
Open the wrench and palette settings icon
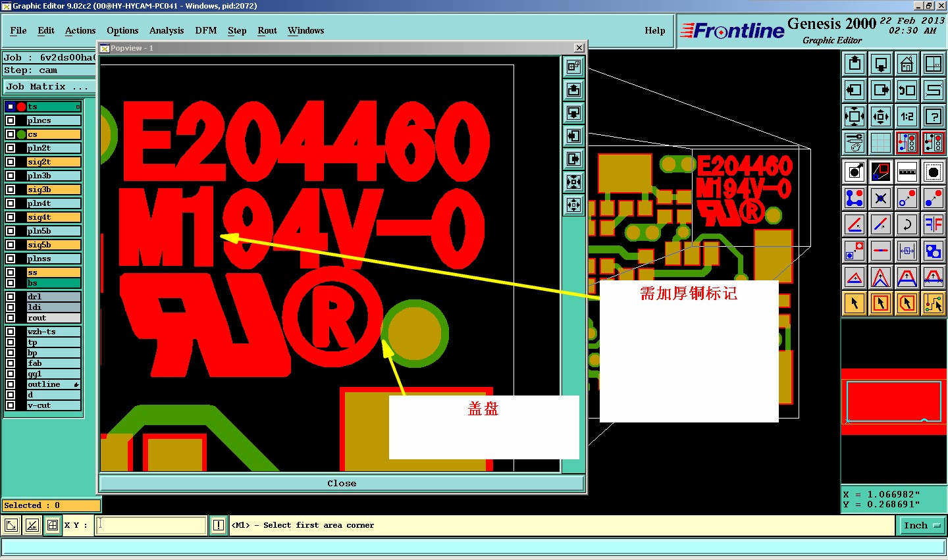click(x=855, y=143)
